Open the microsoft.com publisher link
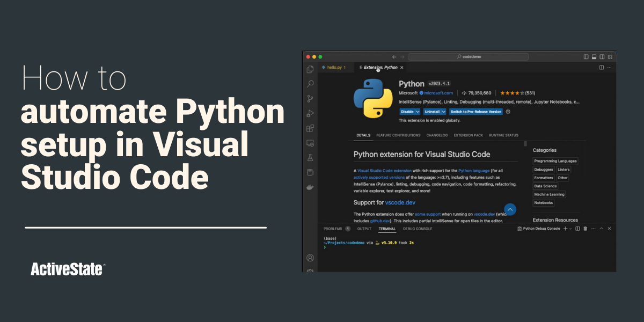Screen dimensions: 644x322 coord(438,93)
